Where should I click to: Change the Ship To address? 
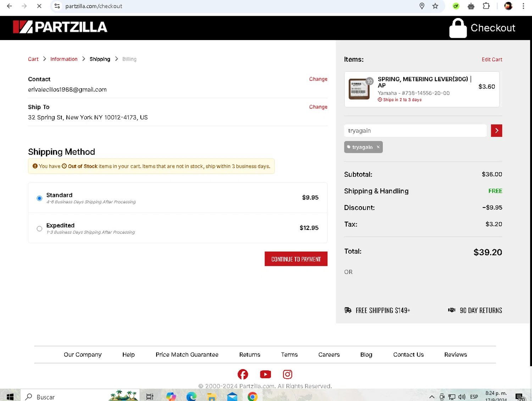318,107
